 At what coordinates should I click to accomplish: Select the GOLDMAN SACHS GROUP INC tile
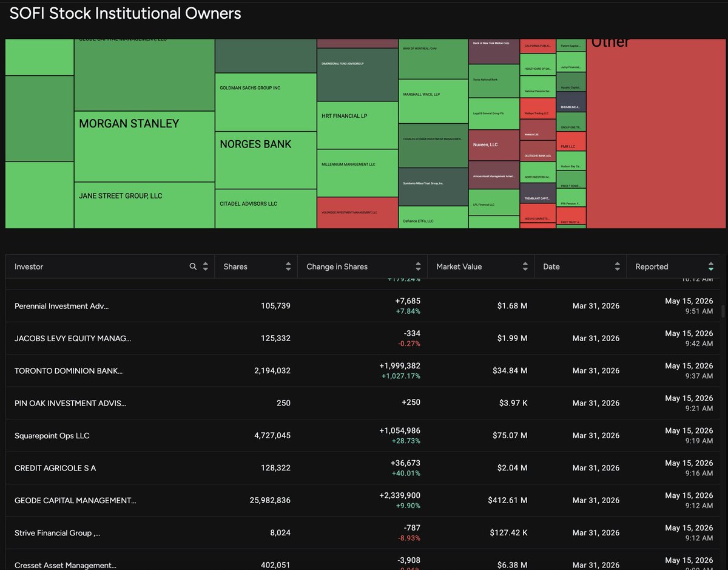click(266, 103)
